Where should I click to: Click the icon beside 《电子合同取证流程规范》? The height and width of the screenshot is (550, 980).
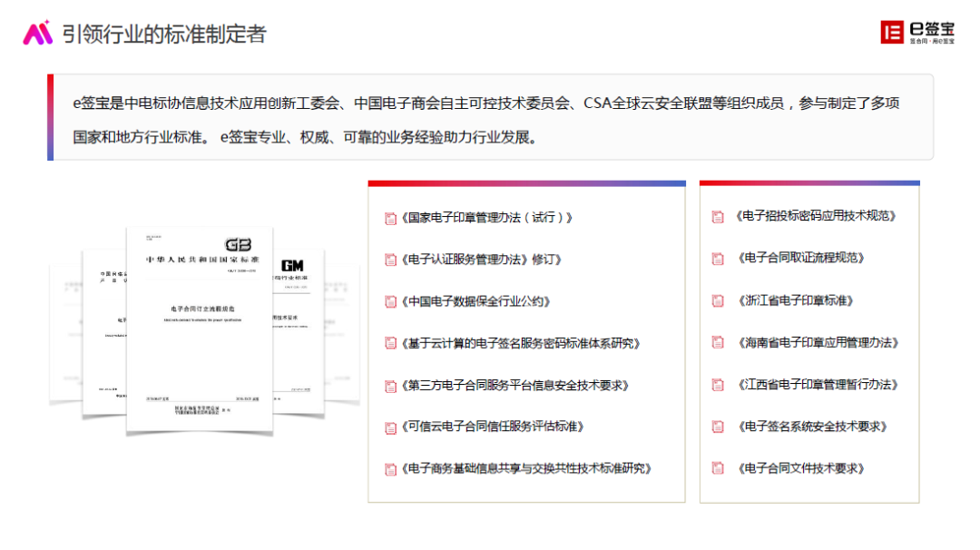718,258
